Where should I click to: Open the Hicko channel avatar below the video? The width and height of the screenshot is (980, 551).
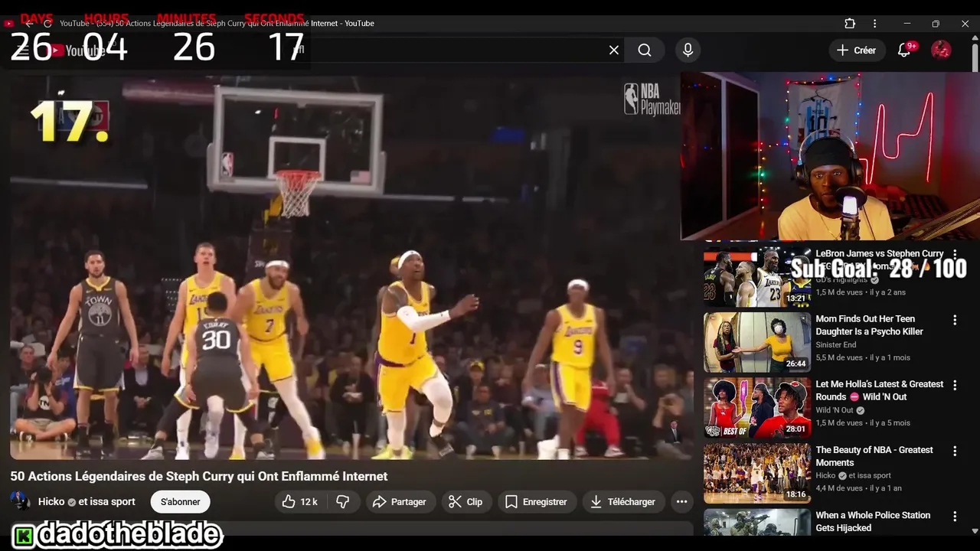point(20,502)
